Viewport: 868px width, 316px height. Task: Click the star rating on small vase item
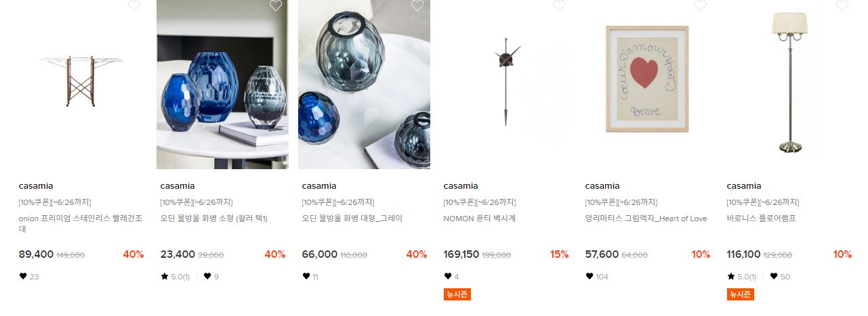[x=175, y=276]
